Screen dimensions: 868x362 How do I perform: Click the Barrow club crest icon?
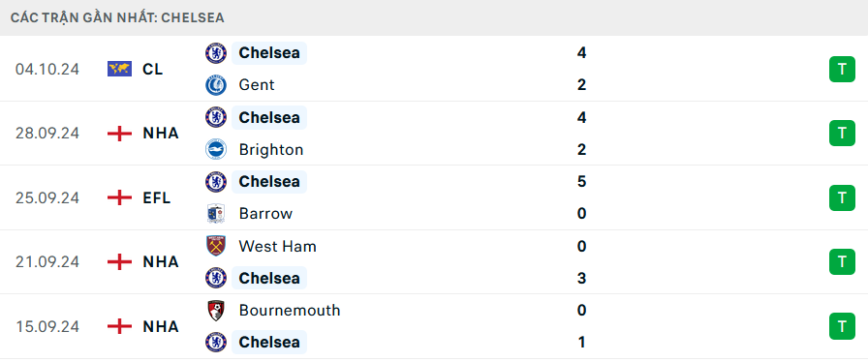click(216, 214)
